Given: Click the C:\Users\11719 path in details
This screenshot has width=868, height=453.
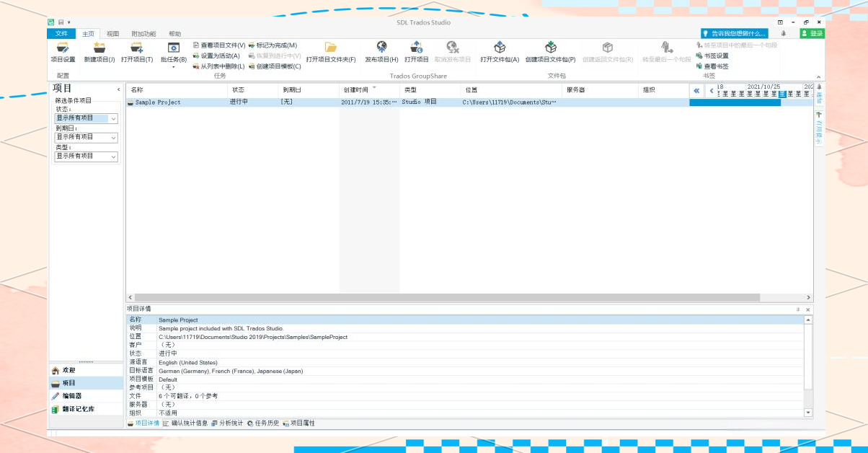Looking at the screenshot, I should pos(253,337).
